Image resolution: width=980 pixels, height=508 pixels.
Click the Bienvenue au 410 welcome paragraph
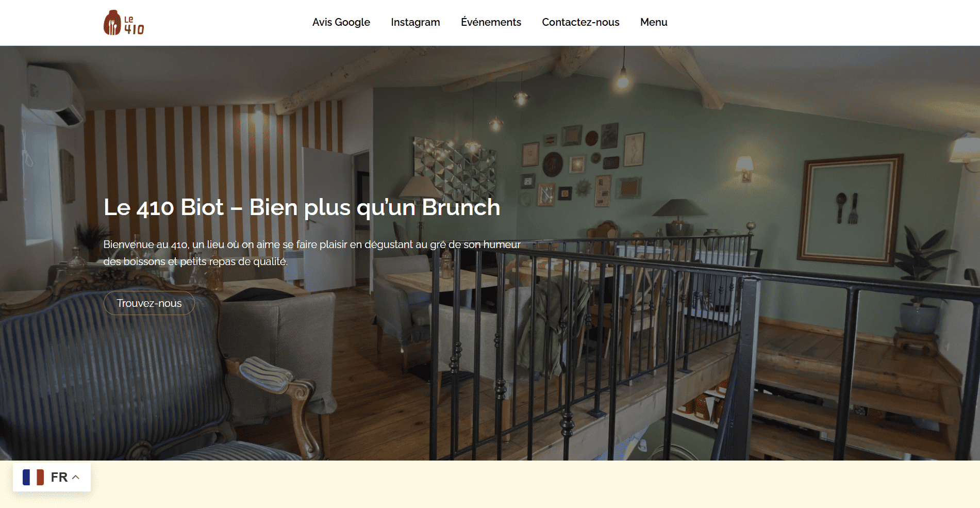coord(312,253)
